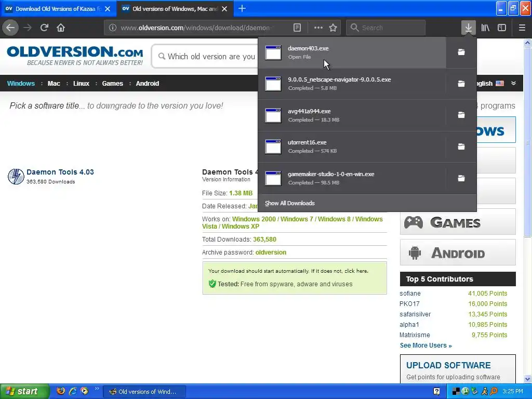Click the 3:25 PM taskbar clock
The height and width of the screenshot is (399, 532).
[x=513, y=391]
